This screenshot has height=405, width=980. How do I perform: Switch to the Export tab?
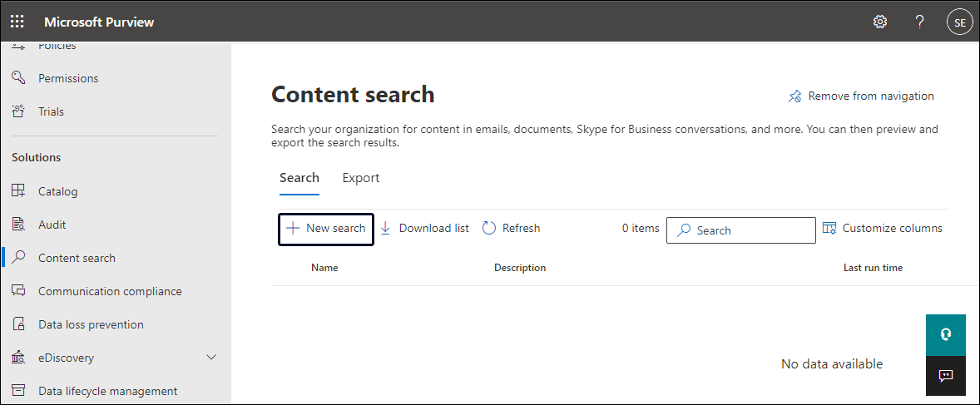[360, 177]
